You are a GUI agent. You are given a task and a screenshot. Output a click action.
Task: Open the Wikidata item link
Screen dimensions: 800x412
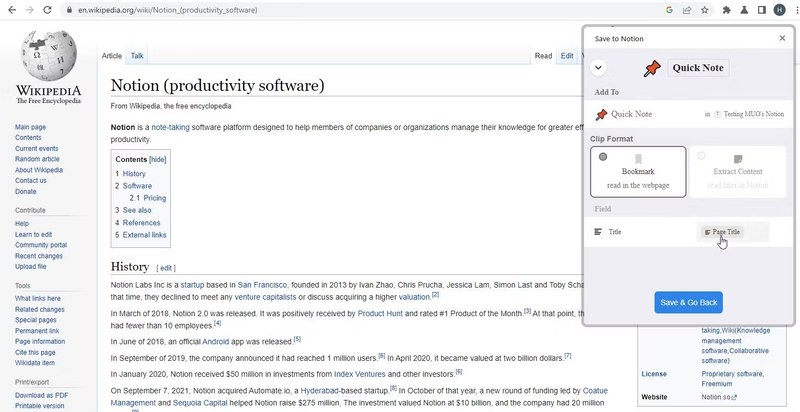pyautogui.click(x=35, y=363)
